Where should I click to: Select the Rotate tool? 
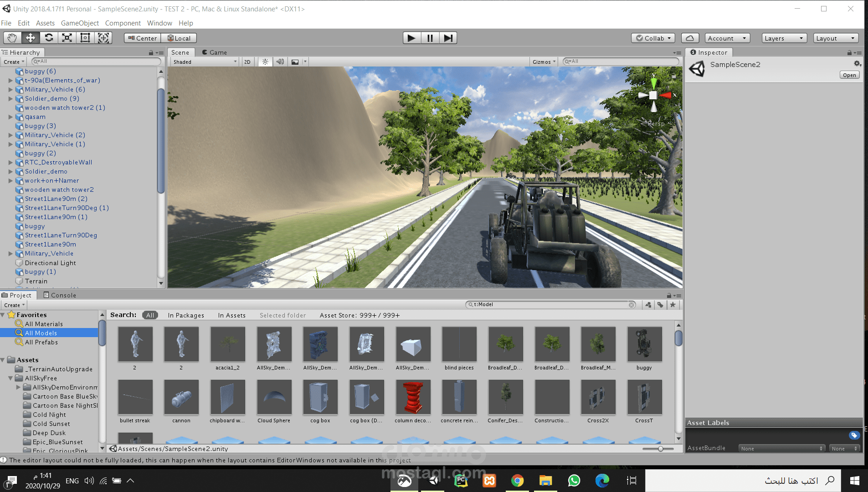point(49,38)
